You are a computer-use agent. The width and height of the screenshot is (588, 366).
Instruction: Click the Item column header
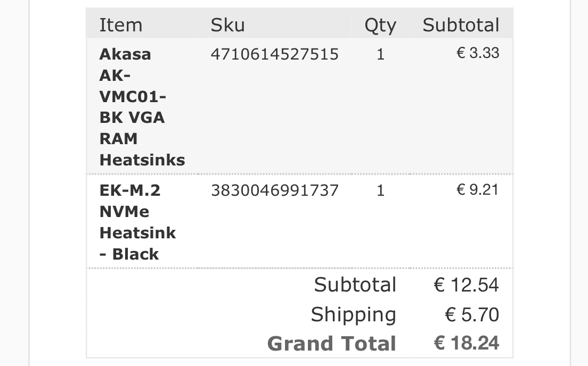coord(121,25)
